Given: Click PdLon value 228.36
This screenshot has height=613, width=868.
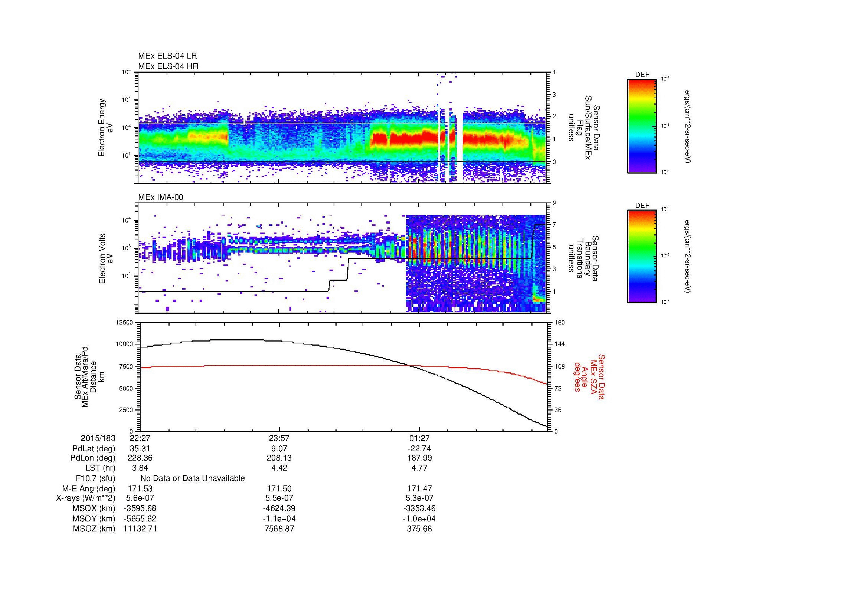Looking at the screenshot, I should 140,458.
